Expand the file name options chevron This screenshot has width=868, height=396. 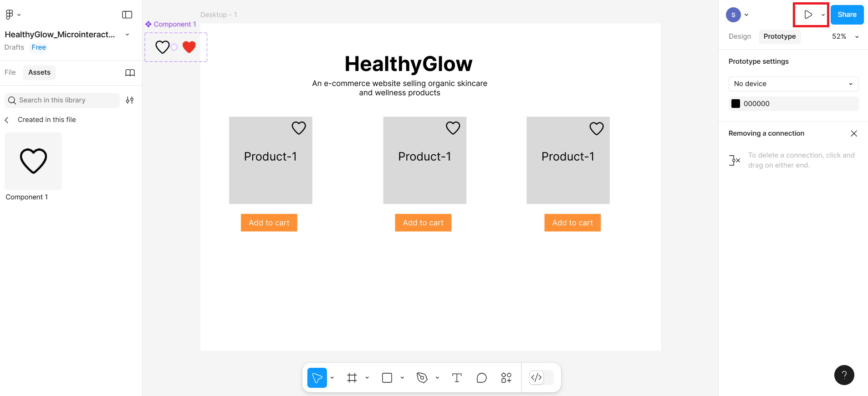[127, 35]
